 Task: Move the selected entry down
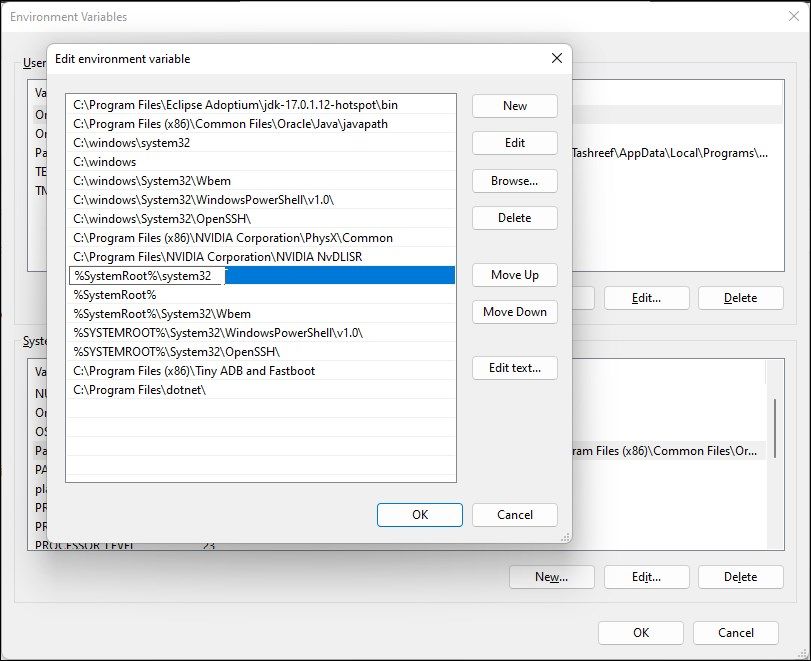(x=514, y=312)
